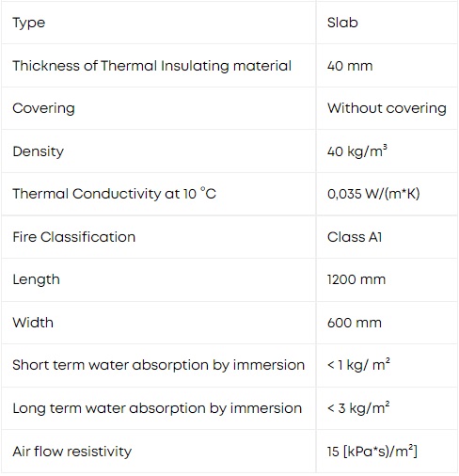Select the 0,035 W/(m*K) value
459x476 pixels.
coord(373,194)
